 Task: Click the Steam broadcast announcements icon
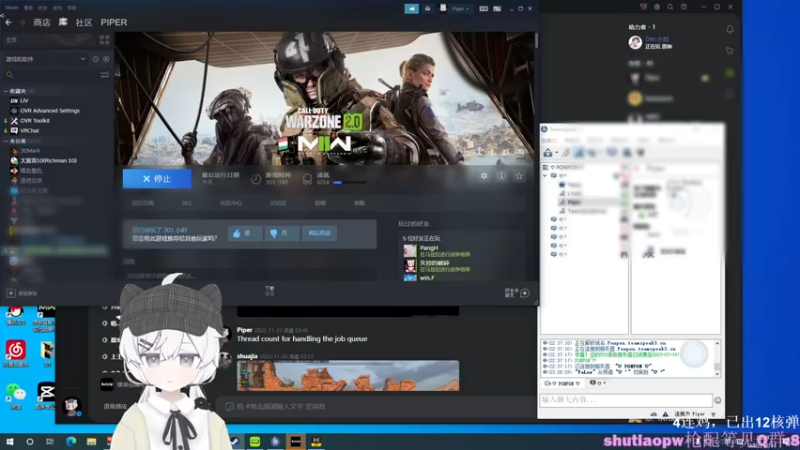tap(411, 9)
